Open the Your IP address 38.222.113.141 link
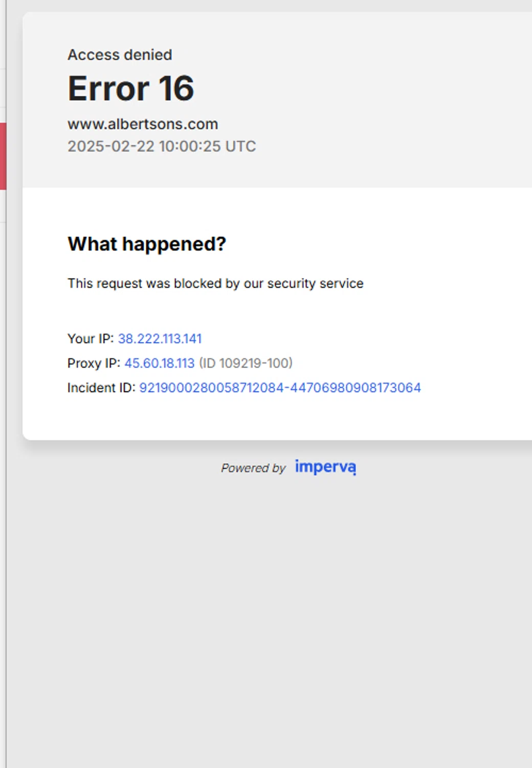Image resolution: width=532 pixels, height=768 pixels. (x=160, y=338)
